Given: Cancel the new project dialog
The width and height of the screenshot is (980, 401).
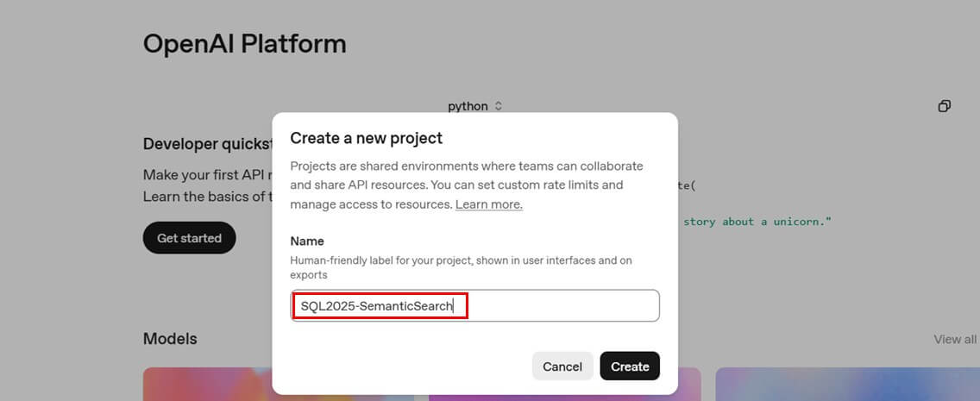Looking at the screenshot, I should (x=562, y=367).
